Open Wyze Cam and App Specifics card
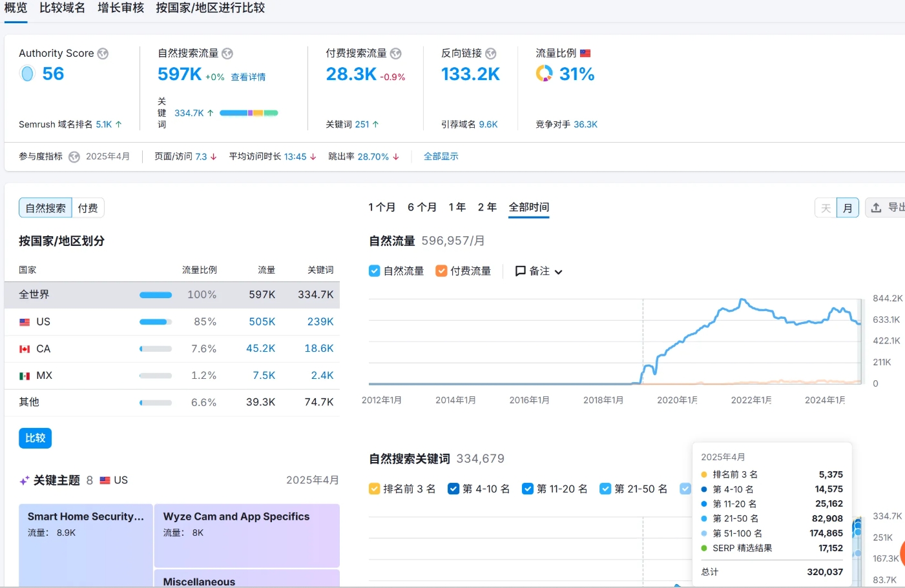This screenshot has width=905, height=588. point(247,536)
